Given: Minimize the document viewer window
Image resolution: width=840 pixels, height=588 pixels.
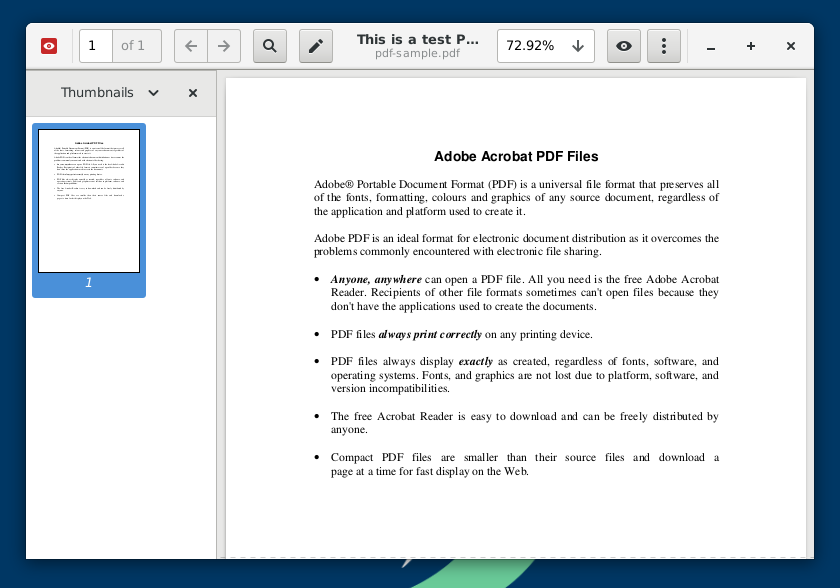Looking at the screenshot, I should point(711,47).
